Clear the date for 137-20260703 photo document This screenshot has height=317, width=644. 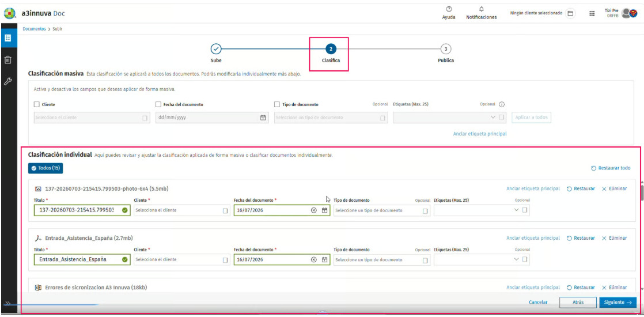[314, 210]
